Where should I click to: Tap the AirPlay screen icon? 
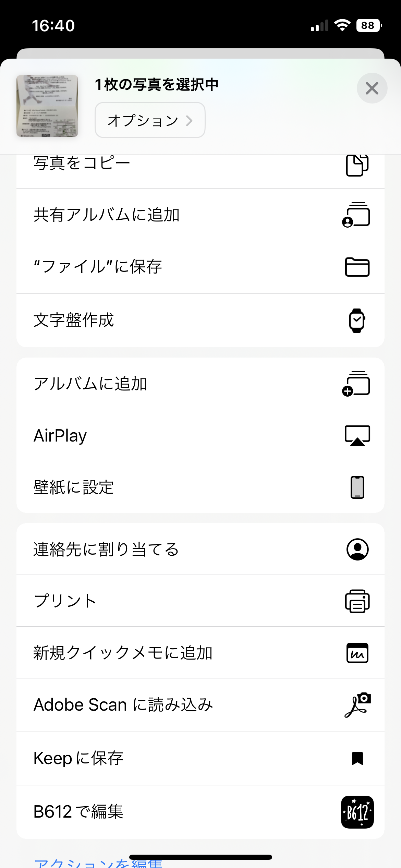coord(357,435)
